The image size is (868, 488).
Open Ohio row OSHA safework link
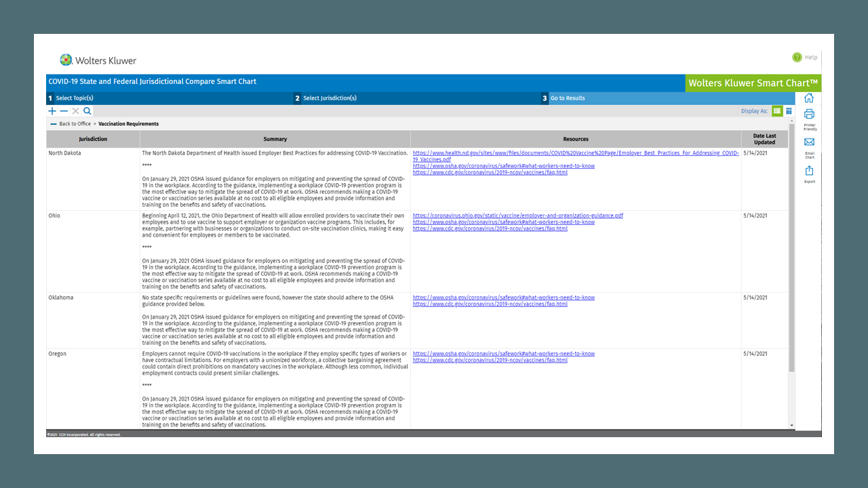coord(503,222)
